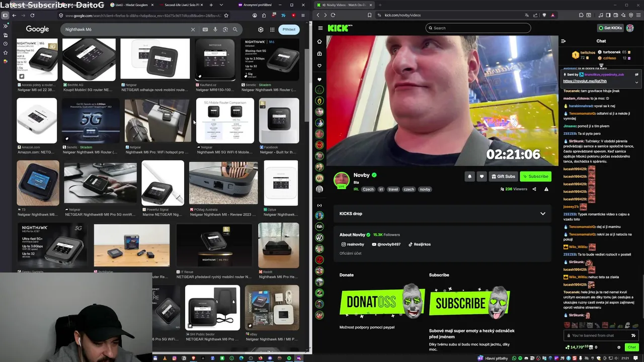
Task: Reload the Google search page
Action: (32, 16)
